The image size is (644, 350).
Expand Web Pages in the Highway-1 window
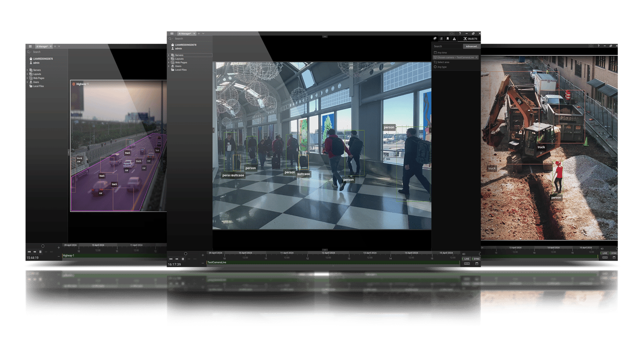pos(27,78)
